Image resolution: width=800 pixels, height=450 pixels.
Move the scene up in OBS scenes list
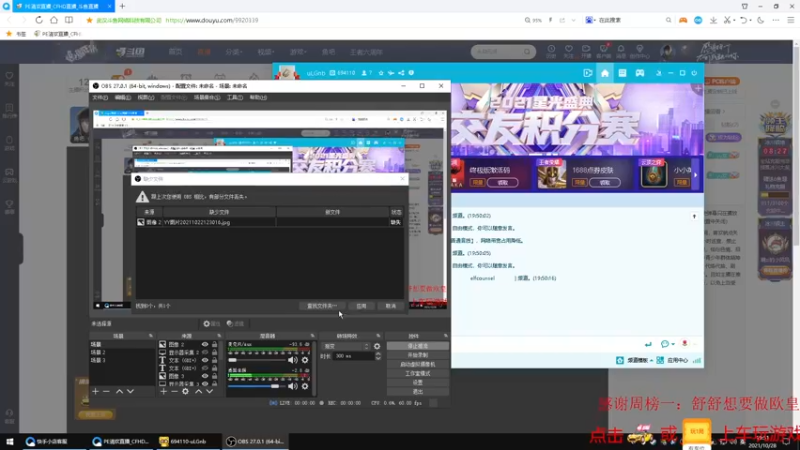119,391
